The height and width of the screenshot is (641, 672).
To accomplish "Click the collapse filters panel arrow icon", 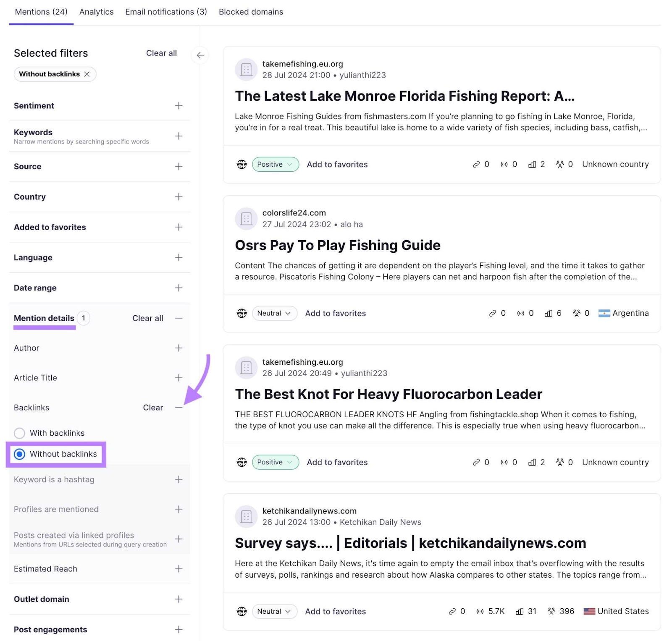I will tap(200, 55).
